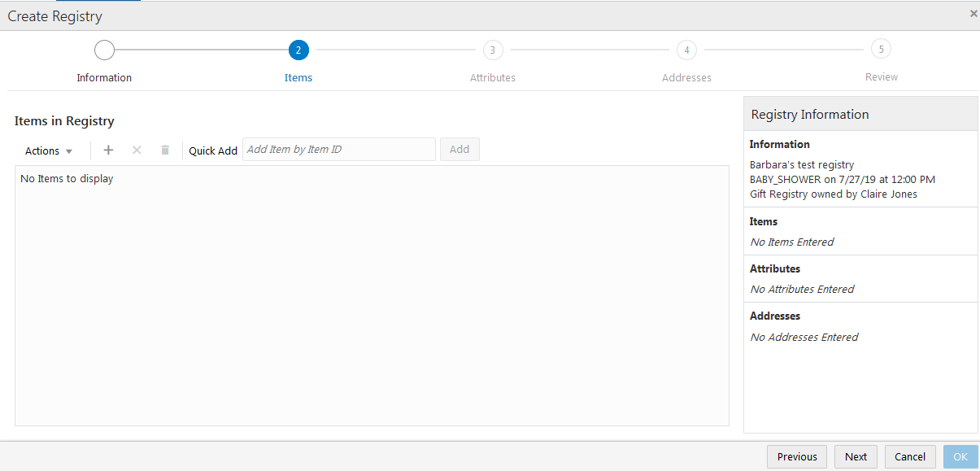Click 'BABY_SHOWER on 7/27/19 at 12:00 PM' text
This screenshot has height=471, width=980.
843,180
